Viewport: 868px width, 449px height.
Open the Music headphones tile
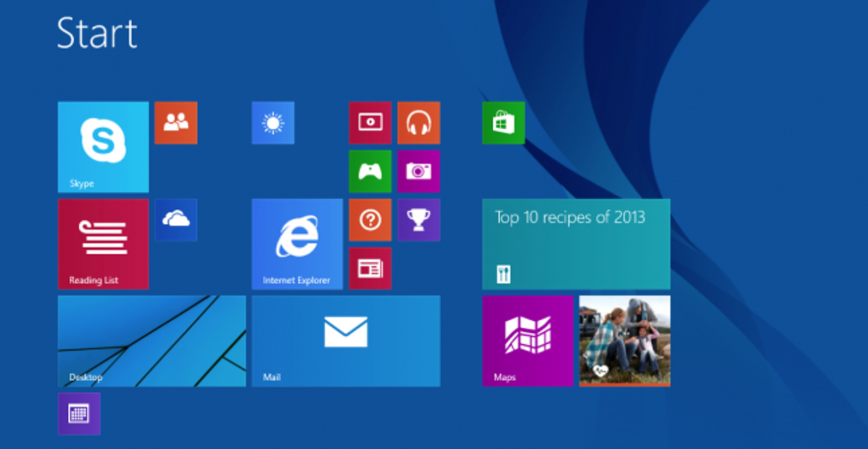[x=419, y=123]
